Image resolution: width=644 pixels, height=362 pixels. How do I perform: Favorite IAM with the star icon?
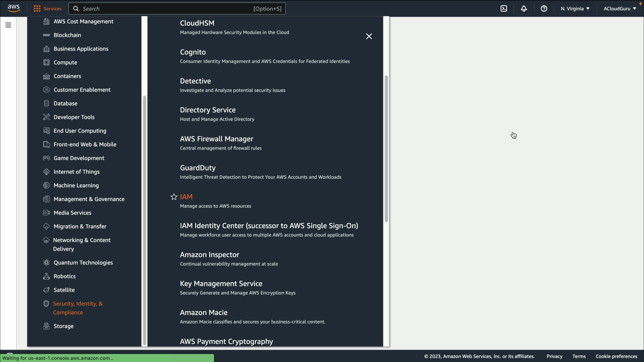coord(174,197)
